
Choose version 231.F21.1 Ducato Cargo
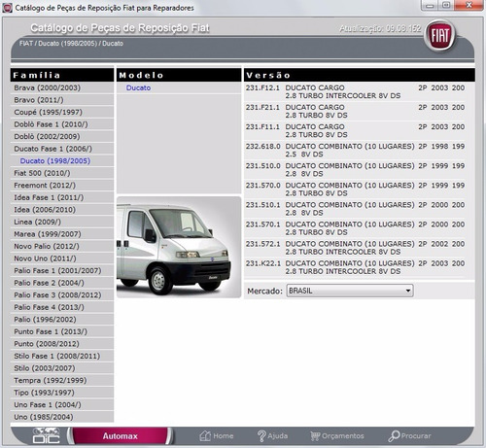355,111
